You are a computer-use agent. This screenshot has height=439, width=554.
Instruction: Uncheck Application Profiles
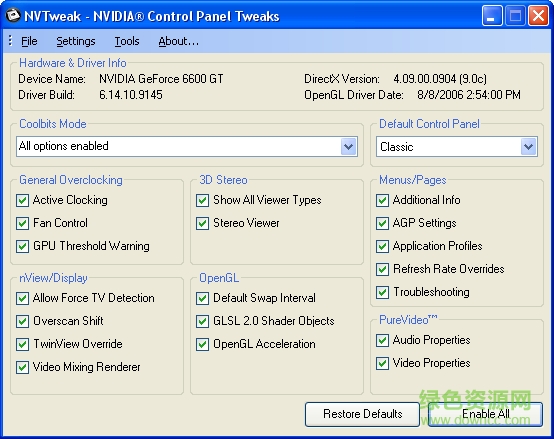coord(382,246)
